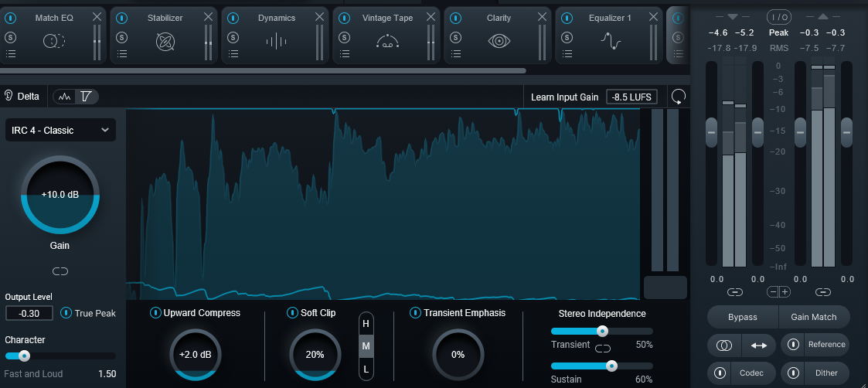Image resolution: width=868 pixels, height=388 pixels.
Task: Click the Character slider handle
Action: coord(24,356)
